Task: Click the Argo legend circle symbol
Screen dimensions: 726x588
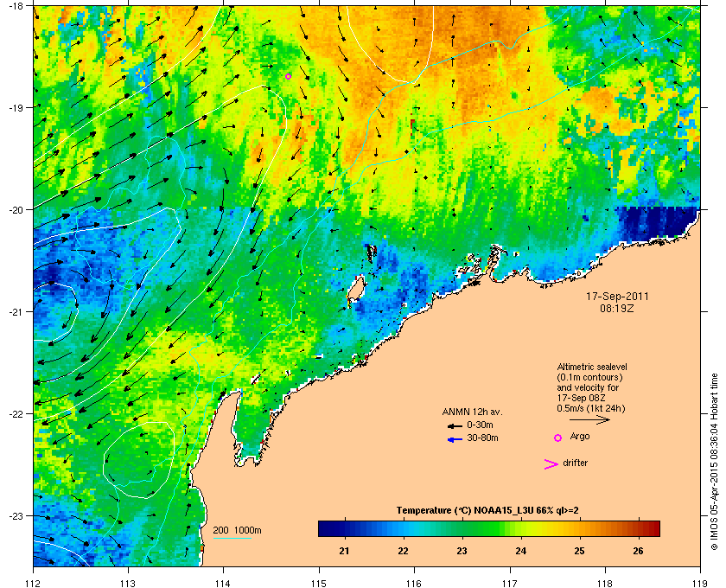Action: (x=558, y=438)
